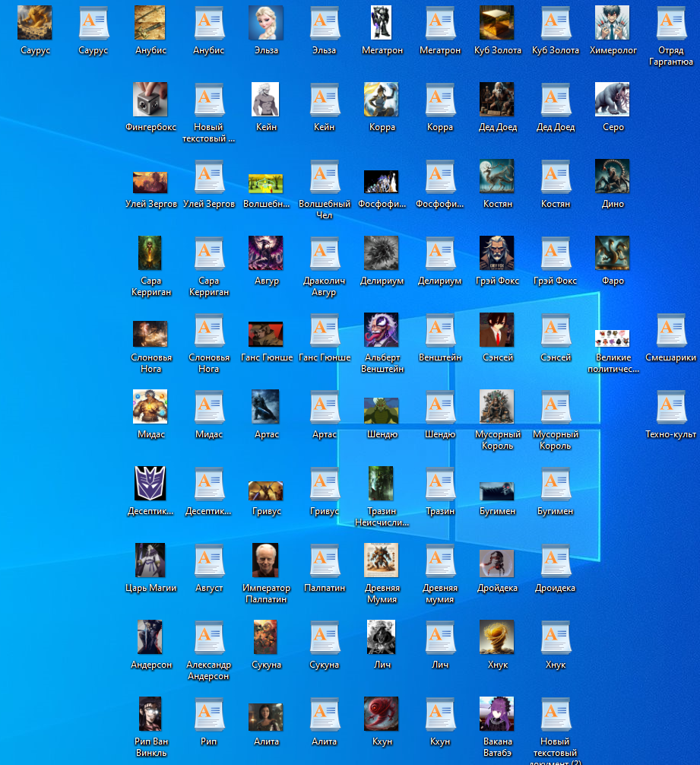
Task: Select the Тразин Неисчисли... image
Action: pos(382,484)
